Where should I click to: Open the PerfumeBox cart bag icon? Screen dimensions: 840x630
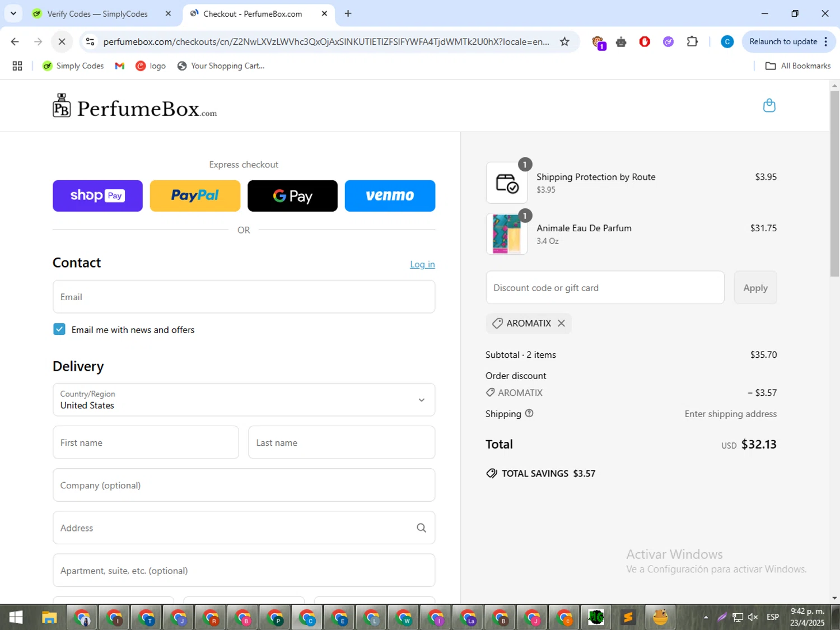tap(769, 105)
